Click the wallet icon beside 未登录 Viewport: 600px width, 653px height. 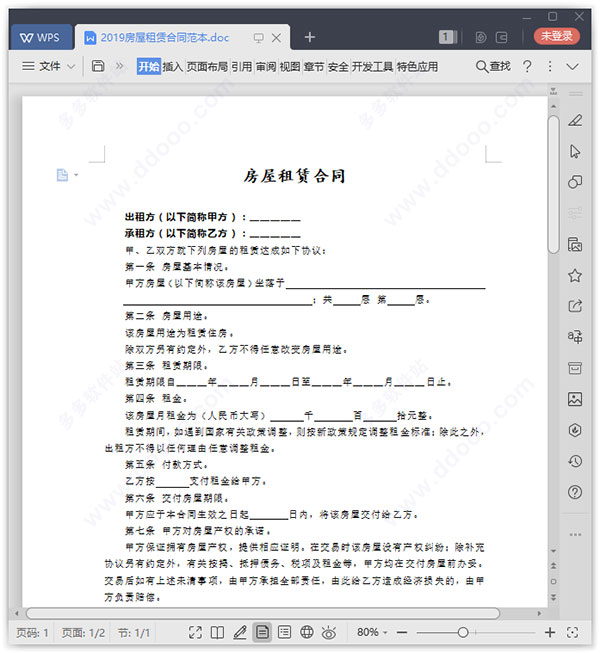point(502,37)
